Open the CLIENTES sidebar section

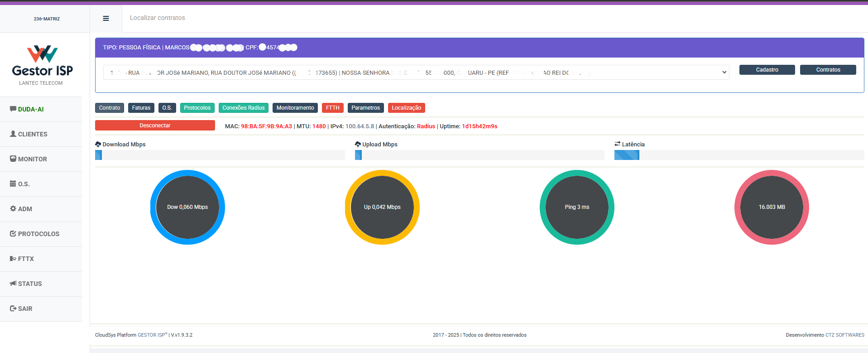click(x=33, y=134)
